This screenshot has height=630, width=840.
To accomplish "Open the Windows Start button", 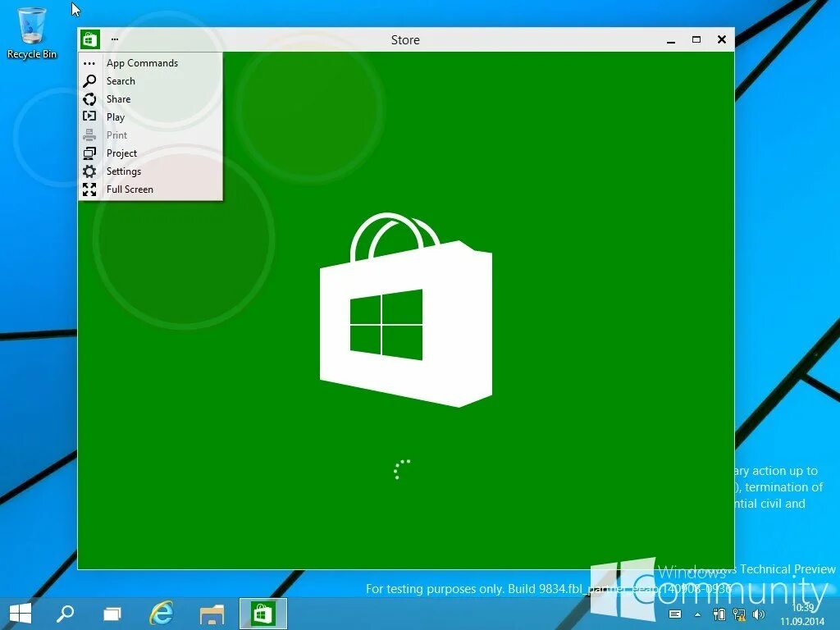I will (21, 614).
